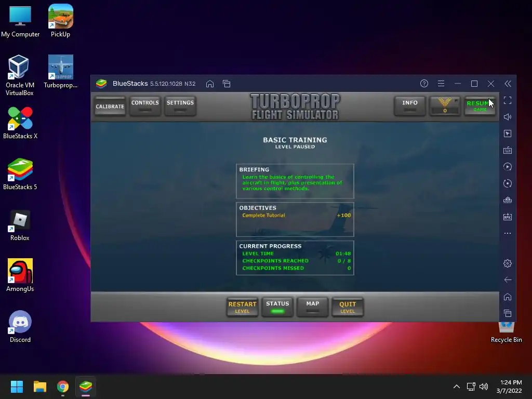Image resolution: width=532 pixels, height=399 pixels.
Task: Open Turboprop desktop shortcut
Action: pyautogui.click(x=60, y=71)
